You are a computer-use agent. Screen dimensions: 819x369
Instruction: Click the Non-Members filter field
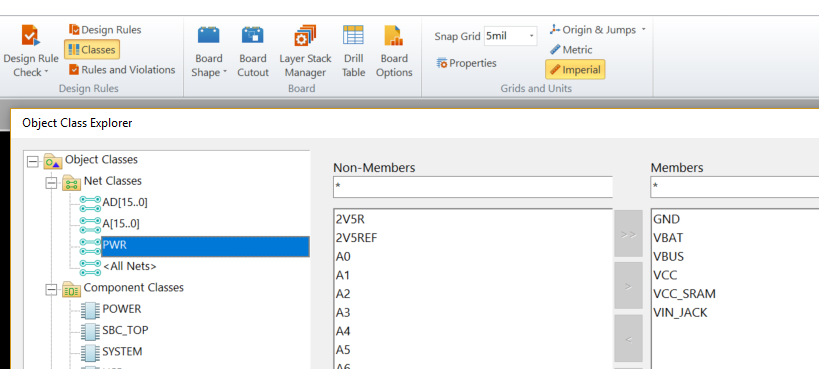(x=473, y=187)
